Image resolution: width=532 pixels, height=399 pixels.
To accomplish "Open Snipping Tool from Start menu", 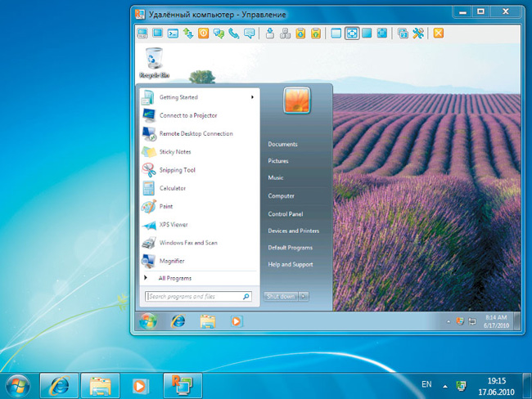I will pos(177,170).
